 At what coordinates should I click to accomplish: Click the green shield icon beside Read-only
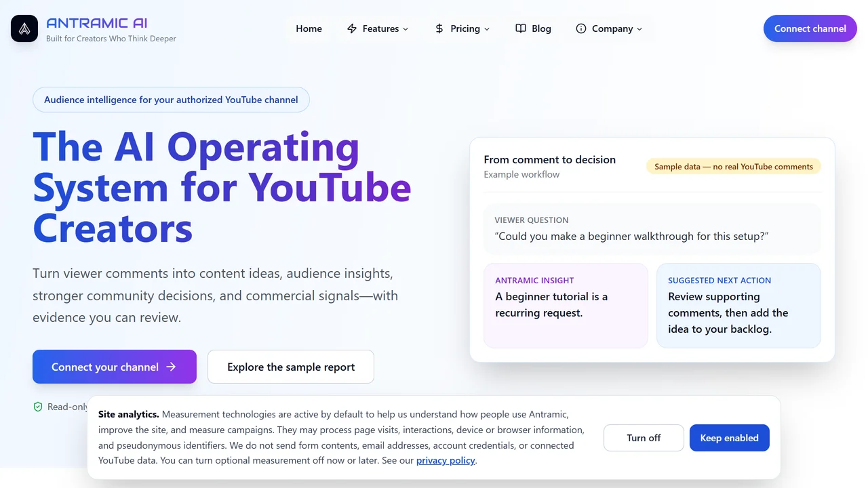[x=38, y=407]
